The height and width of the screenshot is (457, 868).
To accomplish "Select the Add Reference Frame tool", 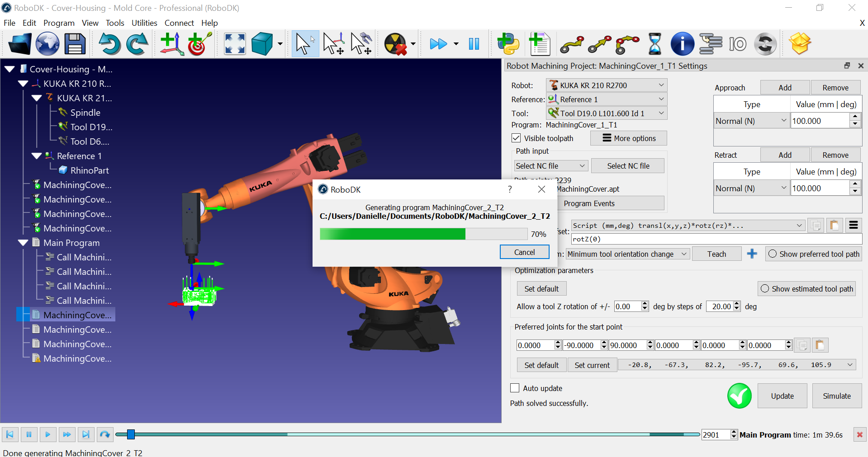I will click(x=171, y=44).
